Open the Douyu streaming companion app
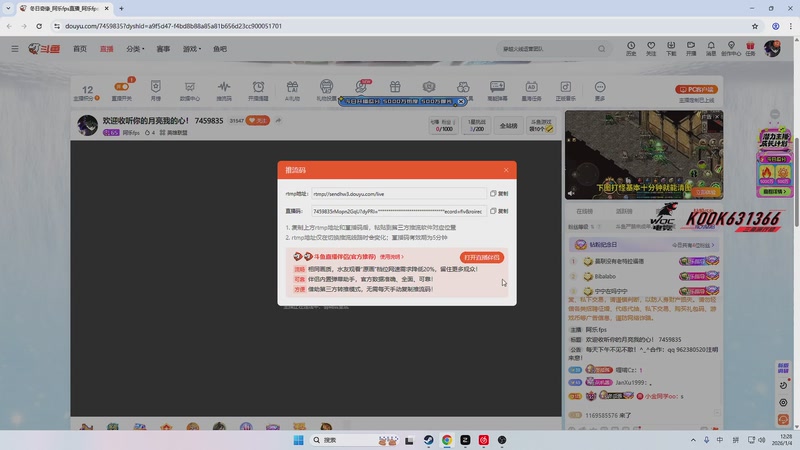The image size is (800, 450). tap(482, 257)
